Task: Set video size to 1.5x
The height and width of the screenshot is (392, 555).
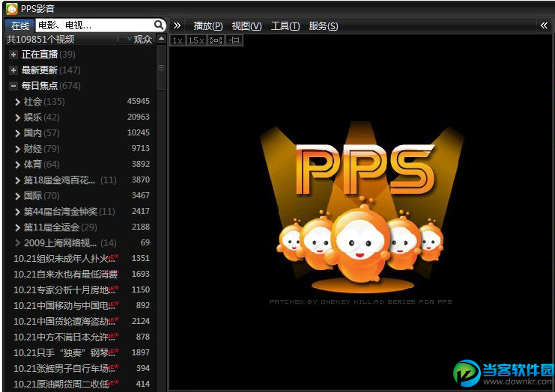Action: 195,40
